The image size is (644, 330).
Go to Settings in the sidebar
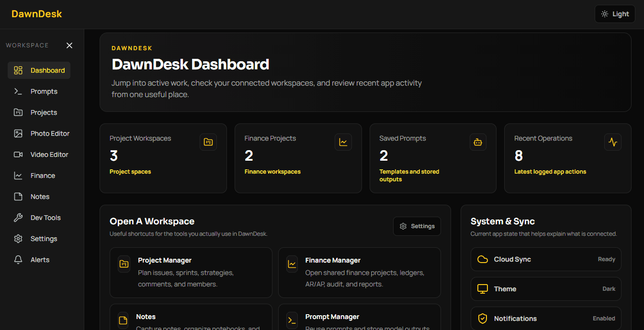(x=39, y=239)
